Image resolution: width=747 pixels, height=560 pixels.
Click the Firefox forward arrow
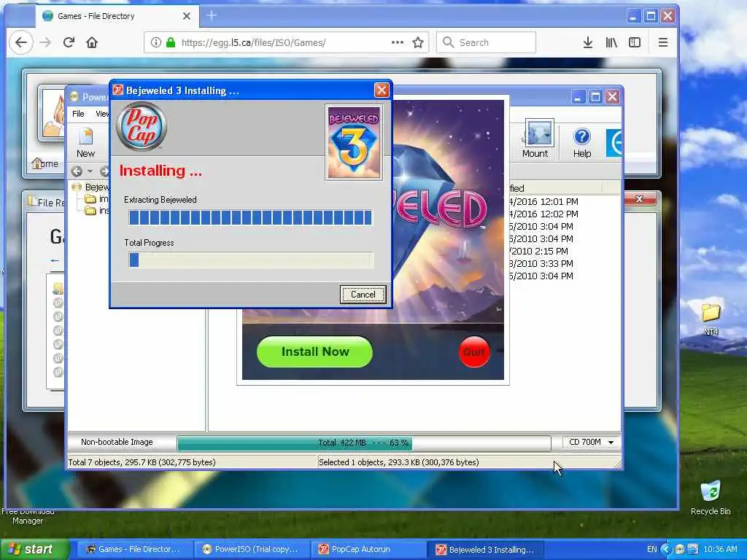(45, 42)
